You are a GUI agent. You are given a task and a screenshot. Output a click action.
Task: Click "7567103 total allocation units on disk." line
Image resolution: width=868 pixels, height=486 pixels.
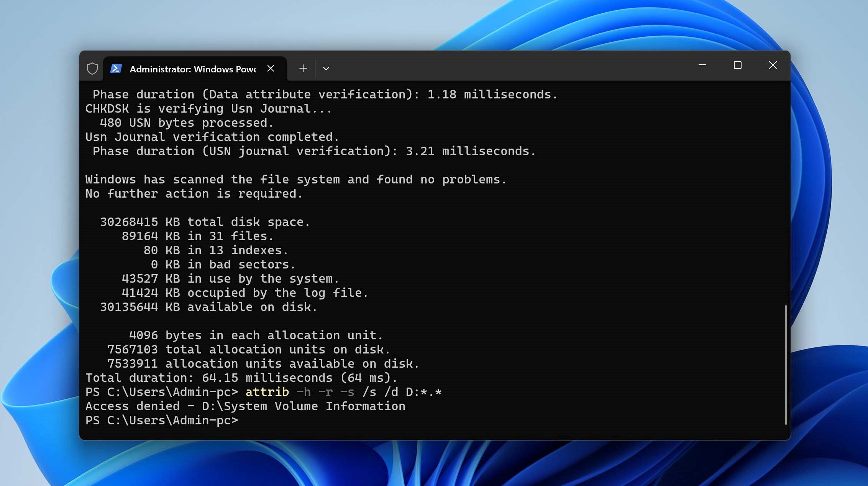249,350
